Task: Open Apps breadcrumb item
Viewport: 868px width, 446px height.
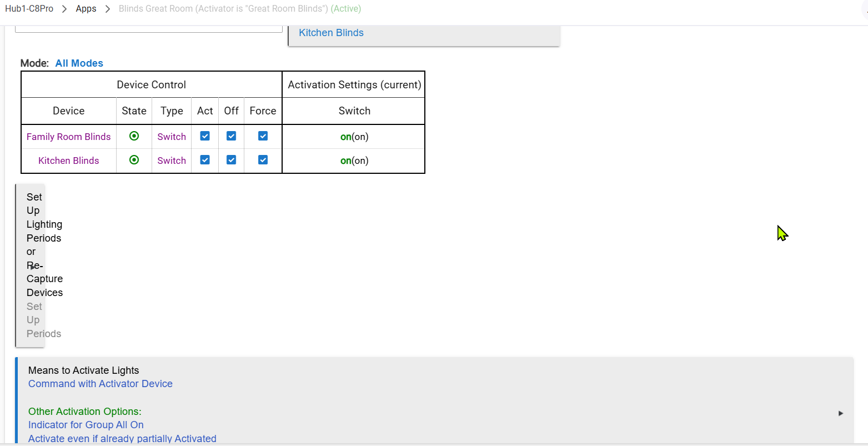Action: point(86,9)
